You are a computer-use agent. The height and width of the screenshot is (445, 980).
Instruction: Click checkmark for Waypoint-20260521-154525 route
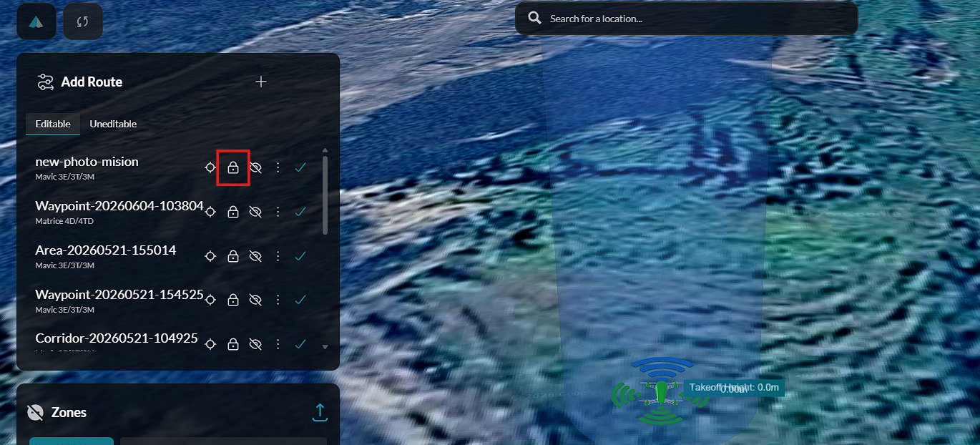coord(300,300)
